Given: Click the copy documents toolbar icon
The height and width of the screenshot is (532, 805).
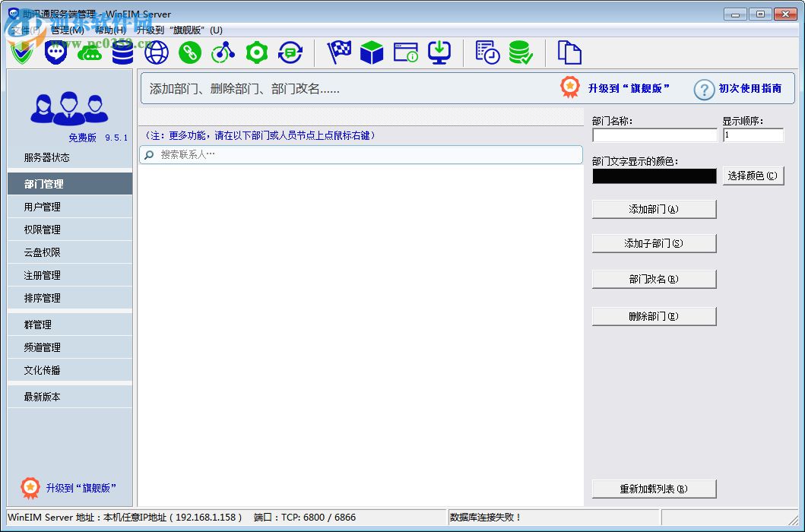Looking at the screenshot, I should pos(569,52).
